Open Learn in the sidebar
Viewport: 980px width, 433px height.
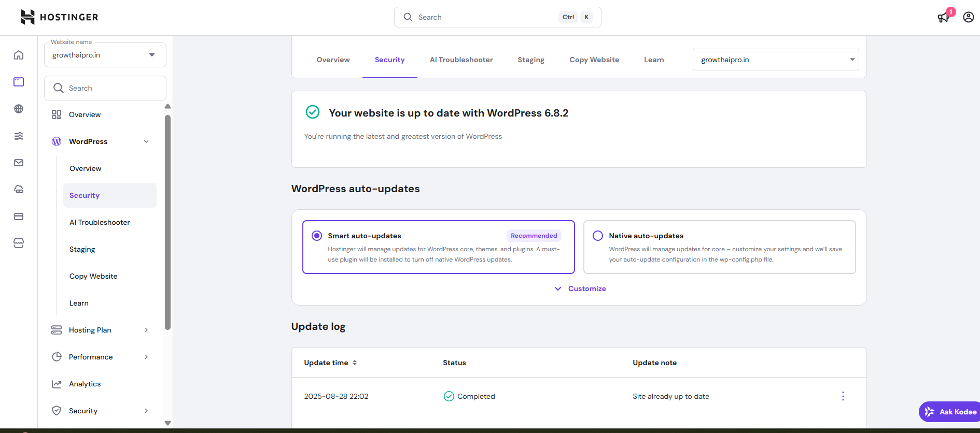point(110,303)
